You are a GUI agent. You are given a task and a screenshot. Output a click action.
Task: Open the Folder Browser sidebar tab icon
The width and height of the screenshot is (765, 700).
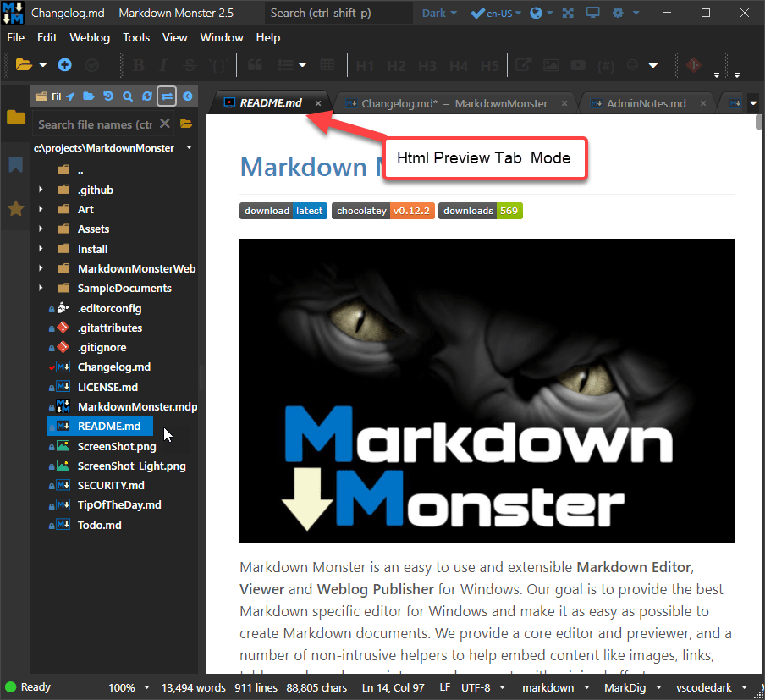coord(15,117)
